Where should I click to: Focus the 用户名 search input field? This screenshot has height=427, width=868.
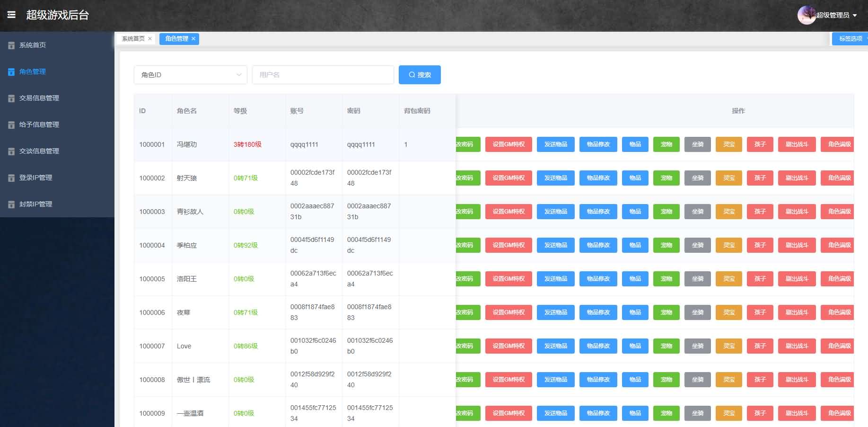click(323, 75)
